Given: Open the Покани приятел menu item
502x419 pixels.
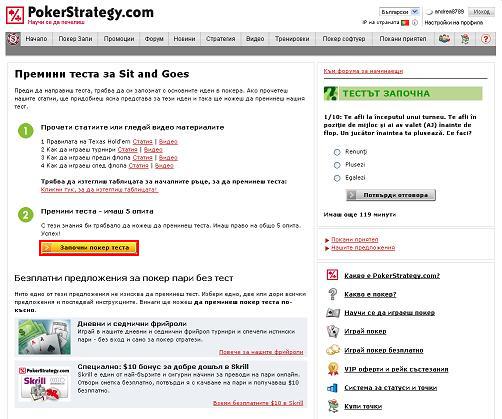Looking at the screenshot, I should pos(403,39).
